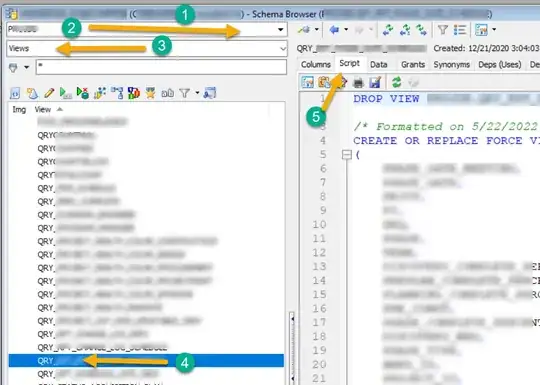Click the object name filter text field
540x385 pixels.
click(161, 67)
